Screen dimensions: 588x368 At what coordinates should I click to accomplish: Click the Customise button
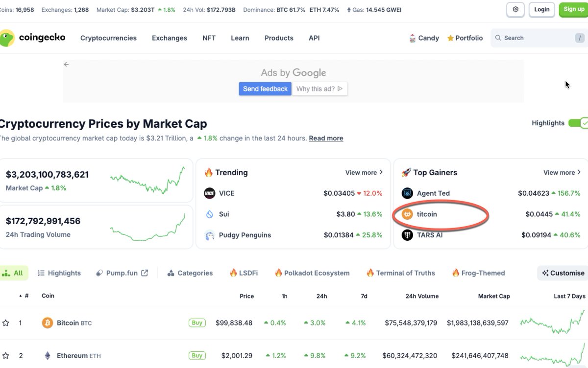click(563, 273)
